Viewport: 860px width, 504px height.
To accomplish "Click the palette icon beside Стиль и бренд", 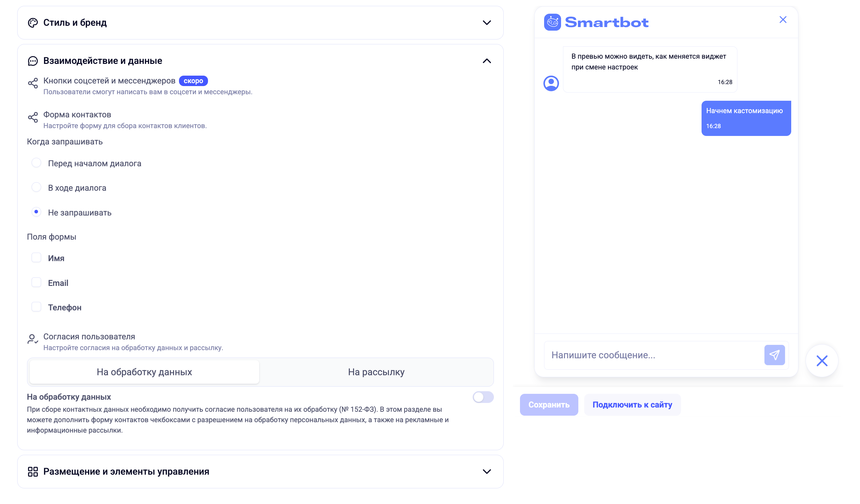I will (33, 23).
